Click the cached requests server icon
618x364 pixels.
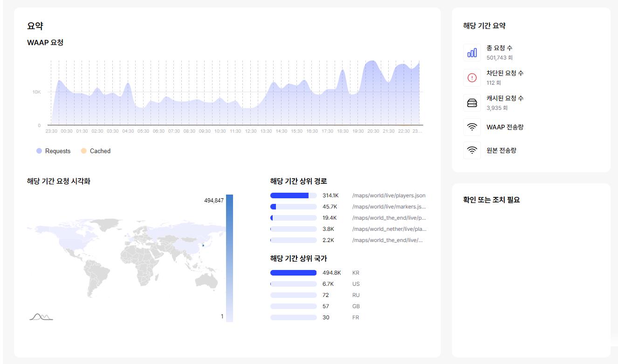pyautogui.click(x=472, y=103)
